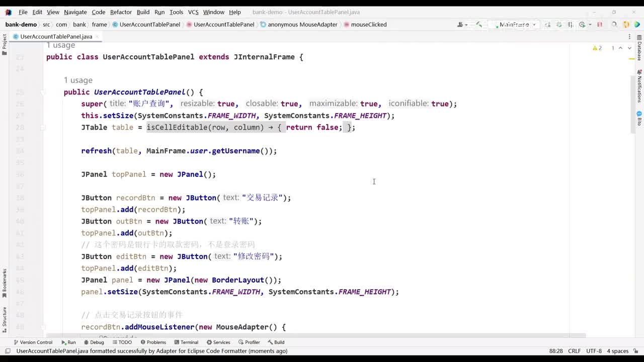The image size is (644, 362).
Task: Click the Search Everywhere magnifier icon
Action: [614, 25]
